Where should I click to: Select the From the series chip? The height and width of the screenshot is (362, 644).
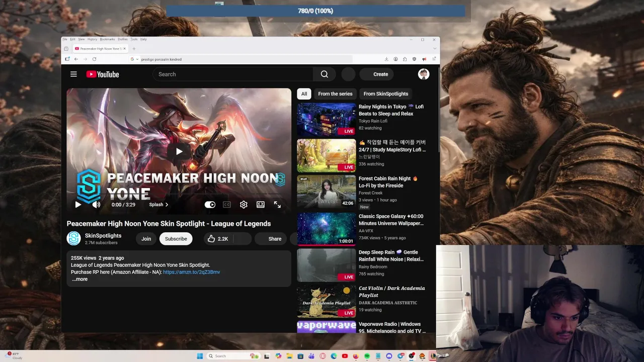(x=335, y=94)
